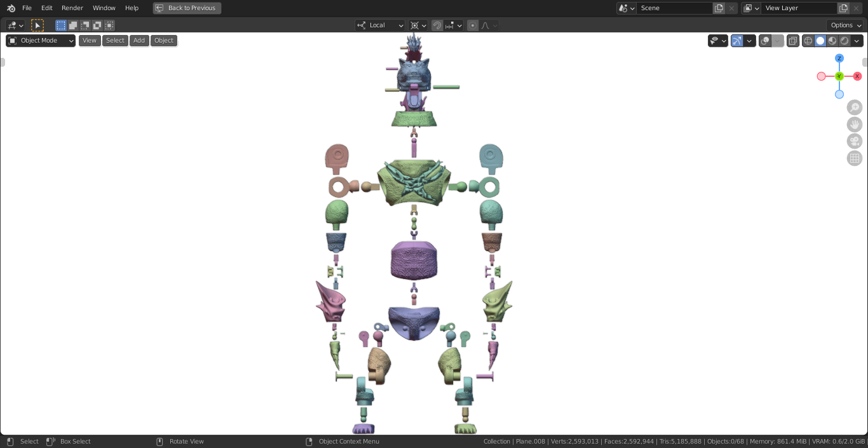
Task: Open the Add menu in viewport header
Action: (x=139, y=41)
